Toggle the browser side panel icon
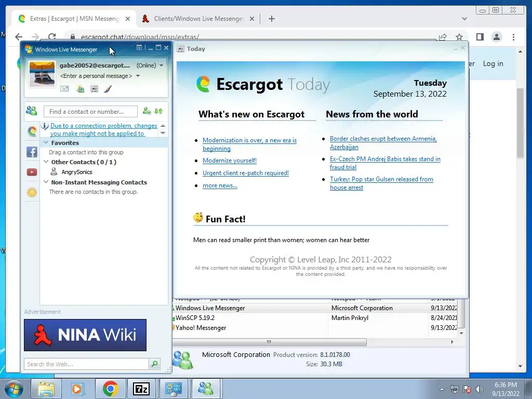Screen dimensions: 532x399 click(480, 37)
